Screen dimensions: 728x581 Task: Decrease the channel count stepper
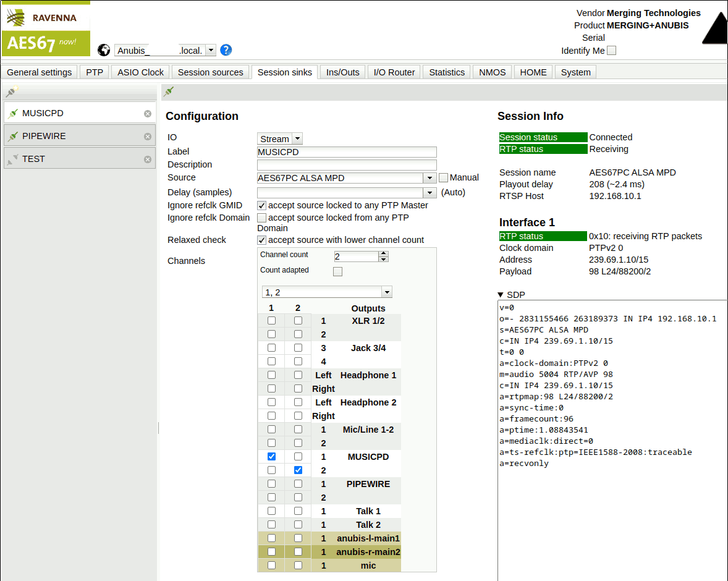click(x=384, y=259)
